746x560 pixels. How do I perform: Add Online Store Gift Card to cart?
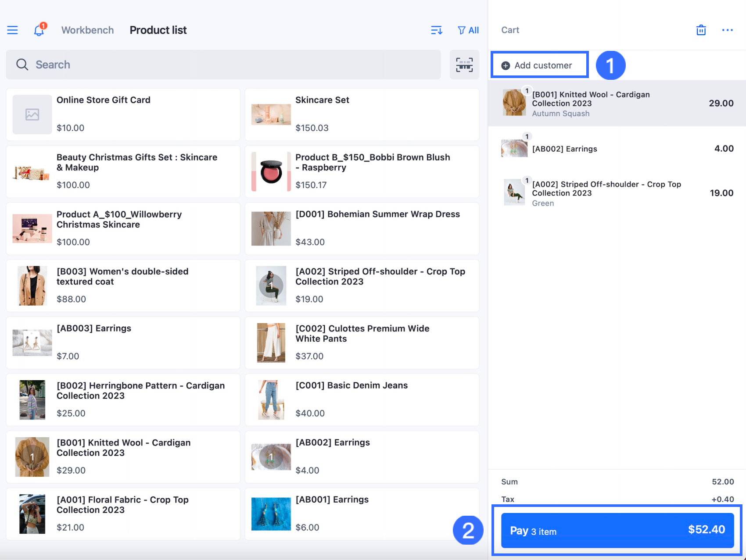point(123,114)
